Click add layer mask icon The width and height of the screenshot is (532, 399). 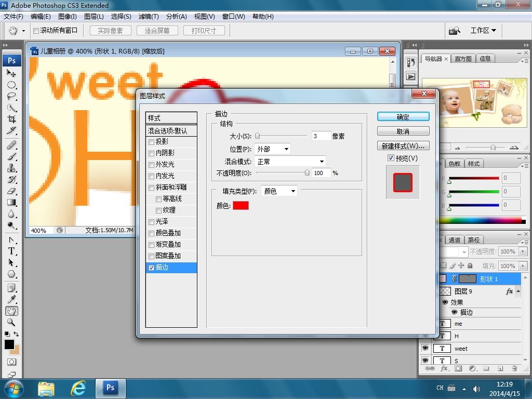[x=458, y=368]
